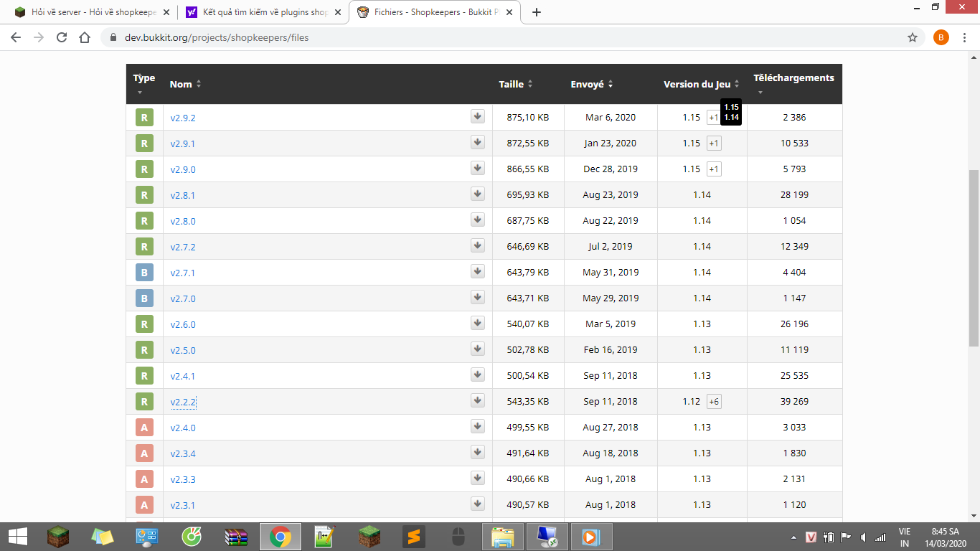Screen dimensions: 980x551
Task: Open the browser home page
Action: [x=85, y=37]
